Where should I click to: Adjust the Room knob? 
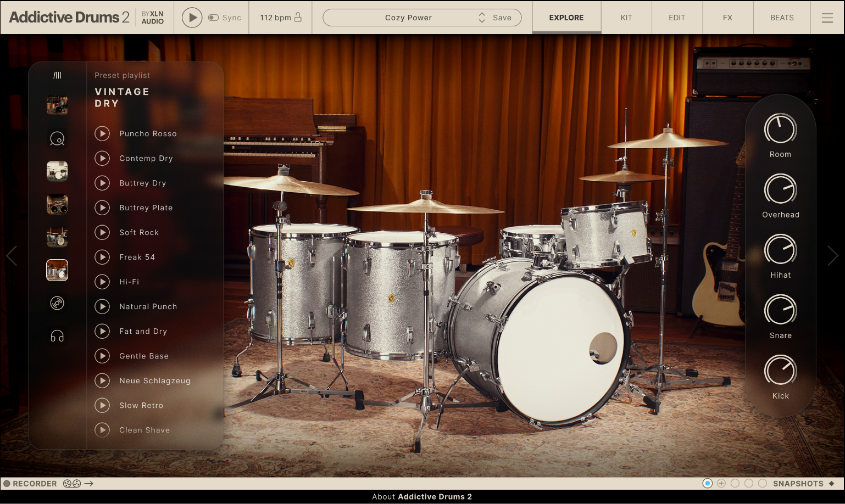coord(780,130)
